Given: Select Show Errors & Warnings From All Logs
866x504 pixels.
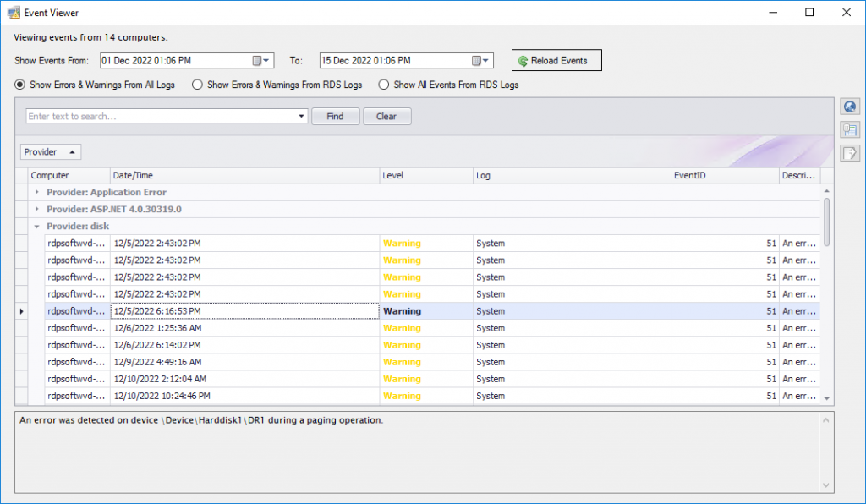Looking at the screenshot, I should 18,85.
